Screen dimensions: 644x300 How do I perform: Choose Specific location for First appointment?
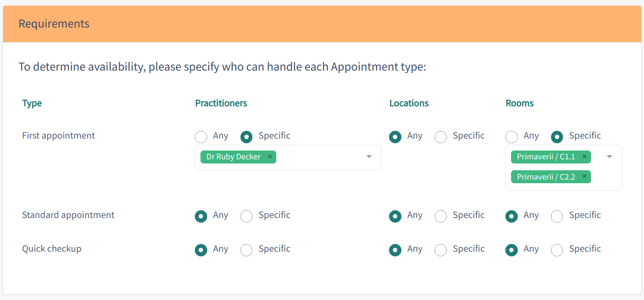point(441,137)
